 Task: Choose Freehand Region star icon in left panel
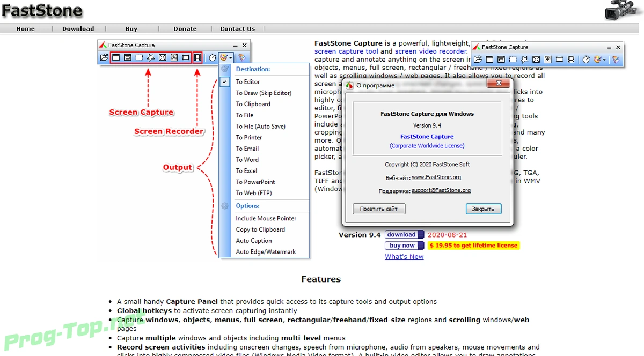click(x=151, y=57)
